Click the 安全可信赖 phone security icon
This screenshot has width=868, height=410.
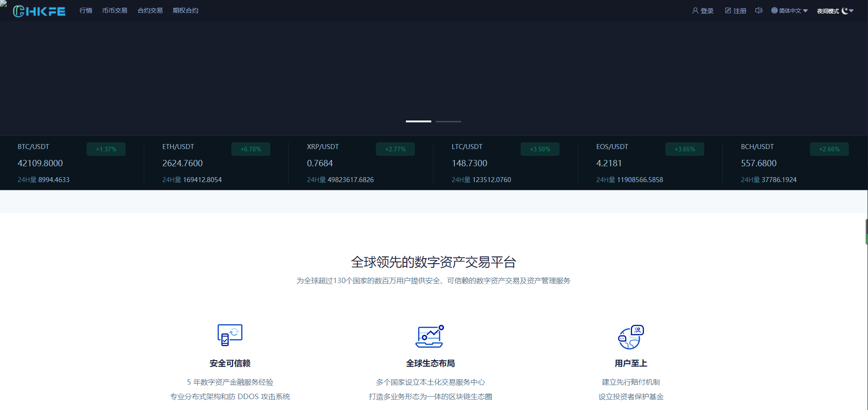pyautogui.click(x=229, y=335)
